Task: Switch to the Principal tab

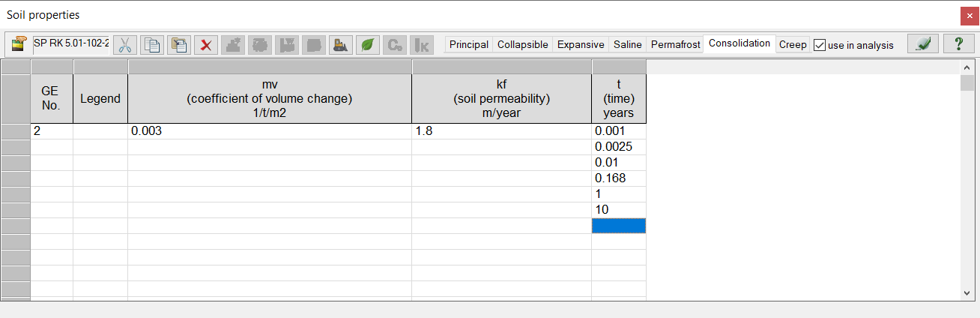Action: (x=469, y=44)
